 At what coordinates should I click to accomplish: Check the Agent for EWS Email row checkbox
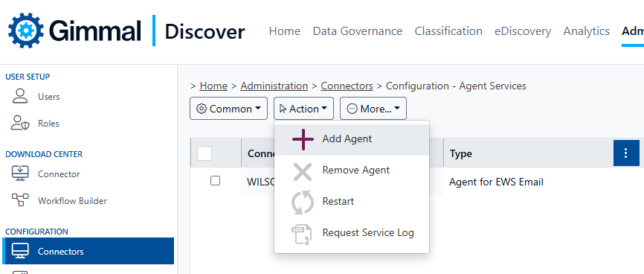215,181
